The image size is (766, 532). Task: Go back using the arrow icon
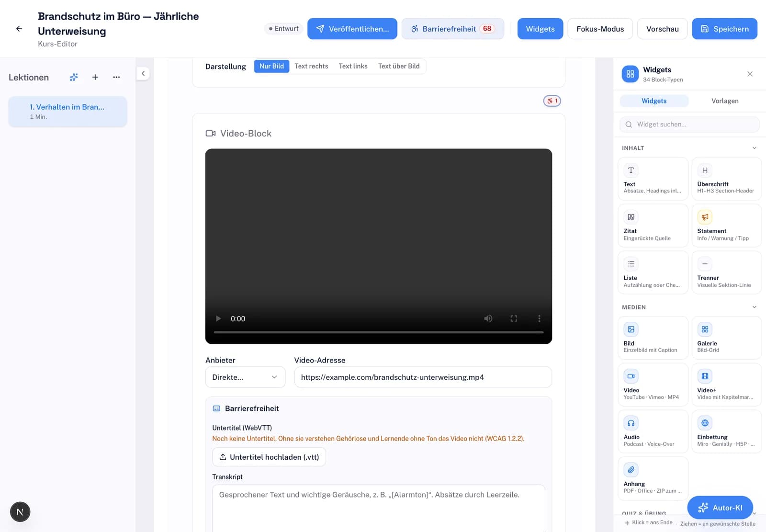pos(19,29)
